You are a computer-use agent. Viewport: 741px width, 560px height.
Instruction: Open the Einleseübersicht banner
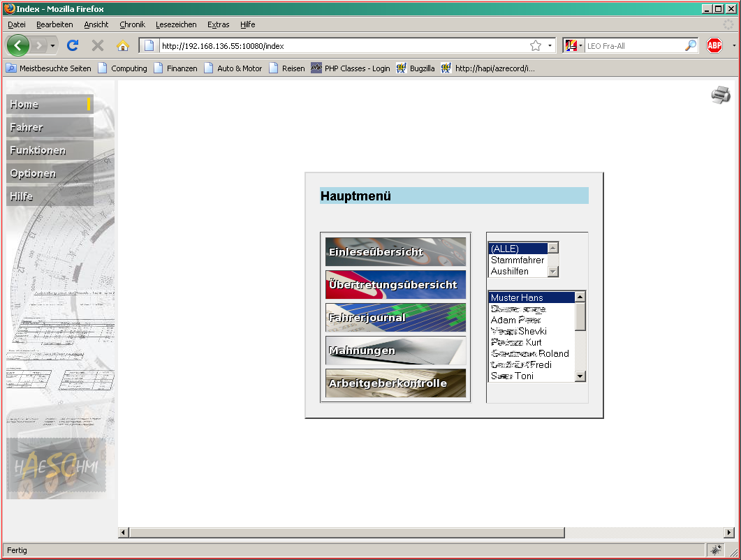pos(395,252)
